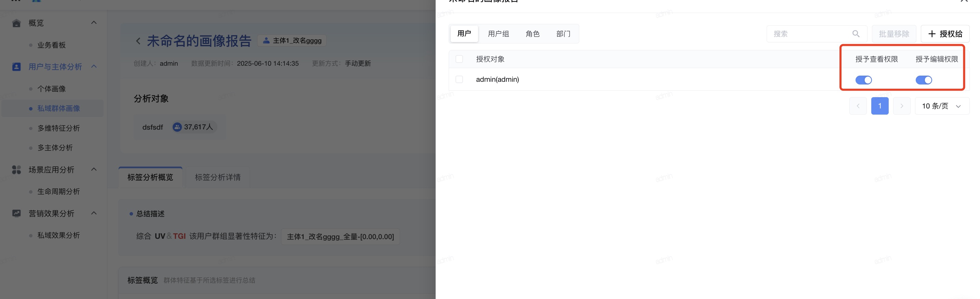
Task: Toggle 授予查看权限 switch for admin(admin)
Action: 863,80
